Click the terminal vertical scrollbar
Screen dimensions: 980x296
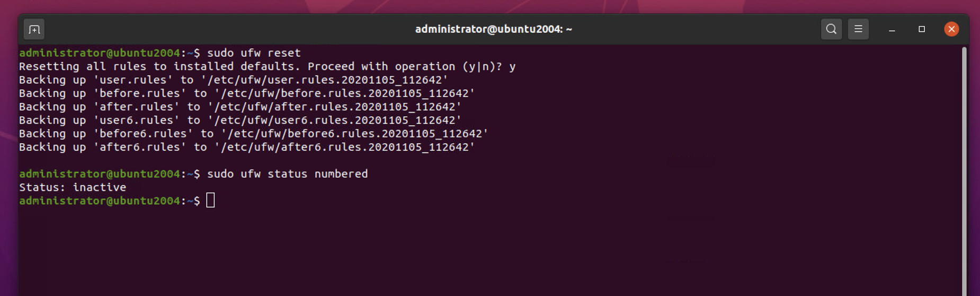point(964,170)
